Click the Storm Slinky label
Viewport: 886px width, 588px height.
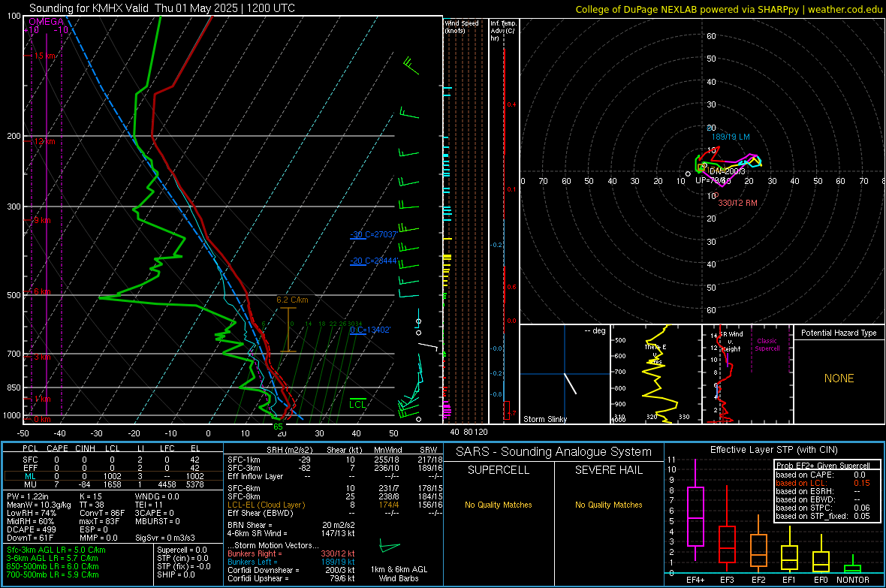[x=544, y=419]
